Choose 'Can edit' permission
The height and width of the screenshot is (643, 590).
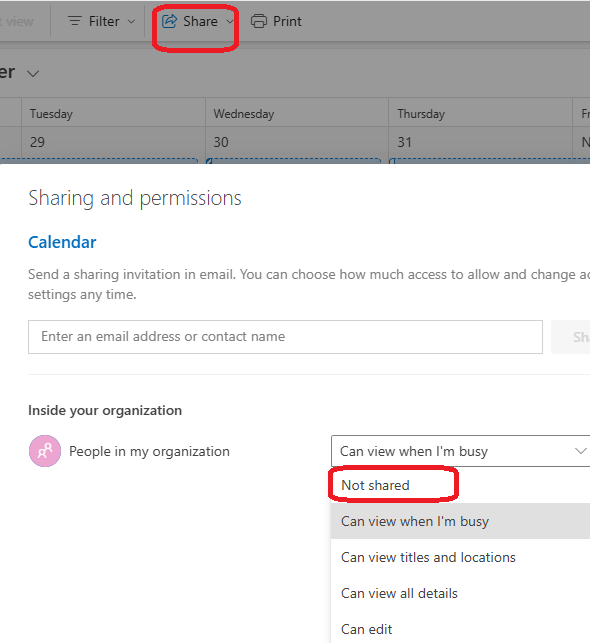tap(460, 629)
